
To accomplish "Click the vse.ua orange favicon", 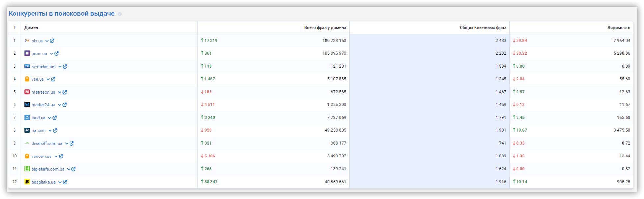I will point(27,79).
